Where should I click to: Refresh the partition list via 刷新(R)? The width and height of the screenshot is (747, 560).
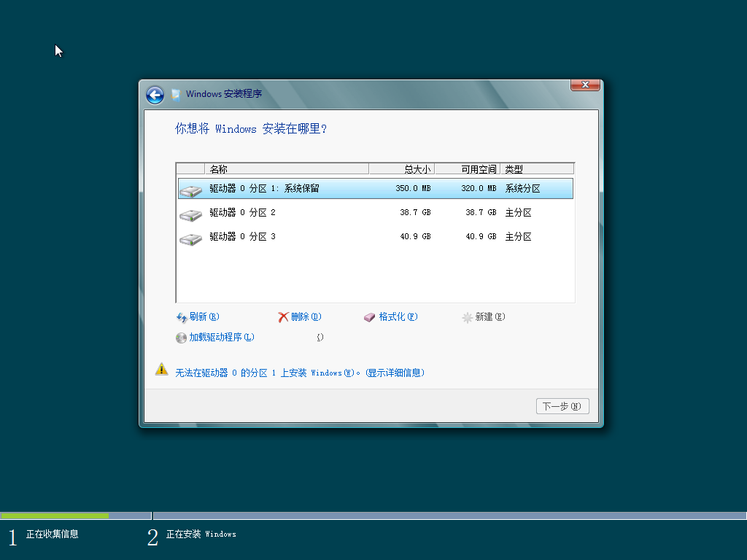pyautogui.click(x=204, y=316)
